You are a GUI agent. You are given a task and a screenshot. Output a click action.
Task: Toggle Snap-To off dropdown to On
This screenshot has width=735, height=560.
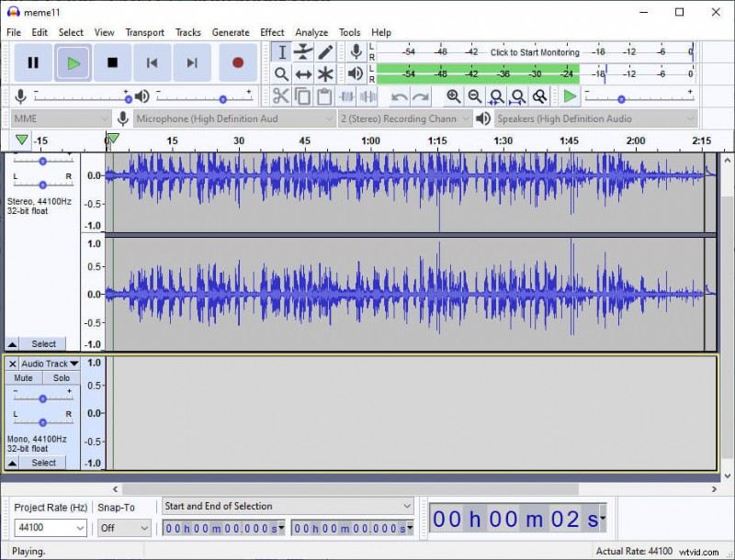click(x=123, y=528)
